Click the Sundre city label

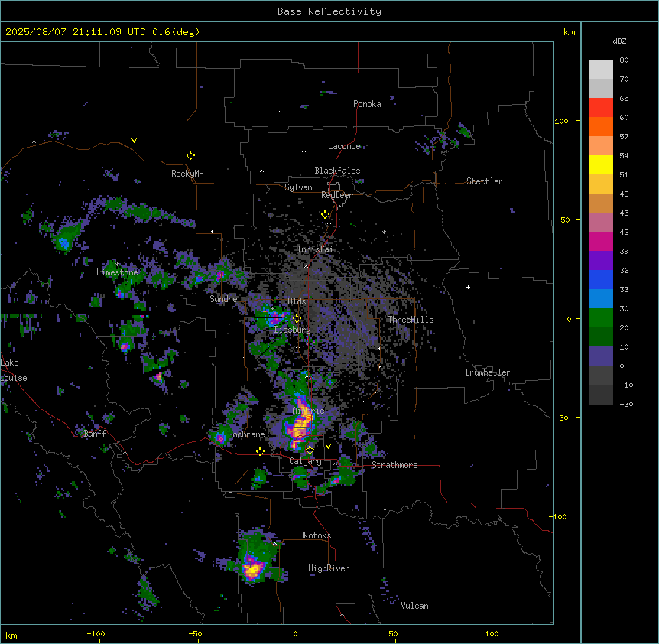pos(223,299)
